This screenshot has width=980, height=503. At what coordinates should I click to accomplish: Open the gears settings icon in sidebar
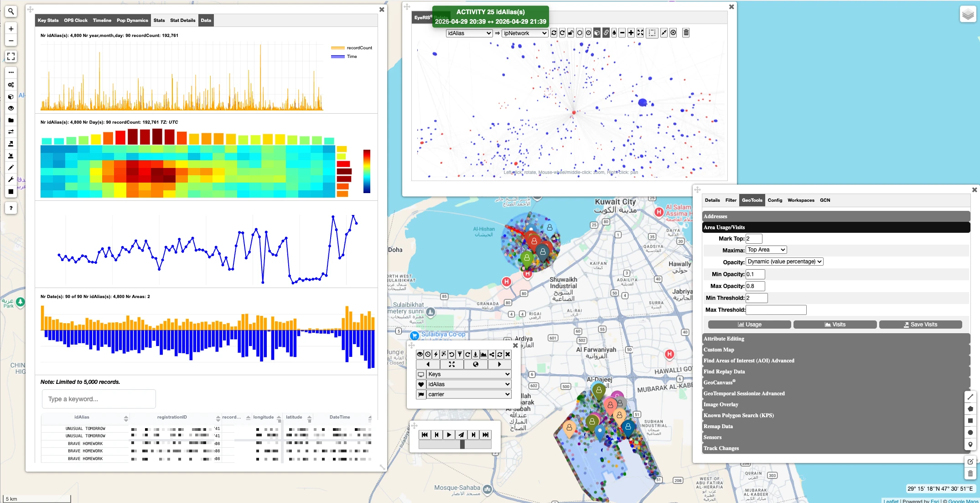click(11, 84)
